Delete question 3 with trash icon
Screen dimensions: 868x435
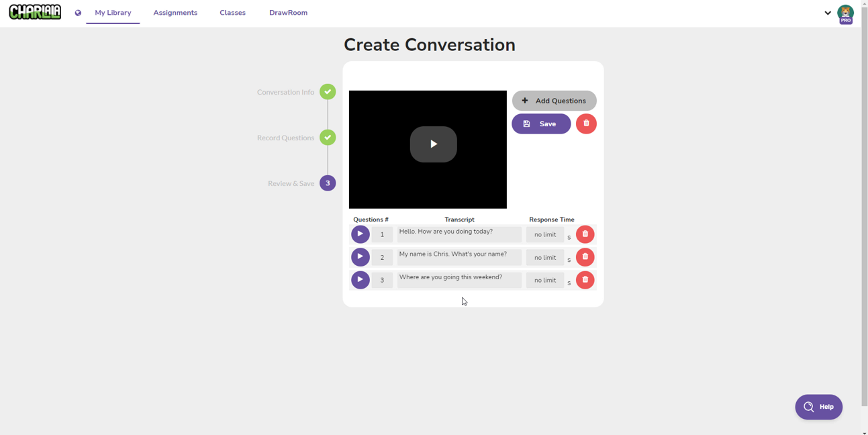(x=585, y=280)
